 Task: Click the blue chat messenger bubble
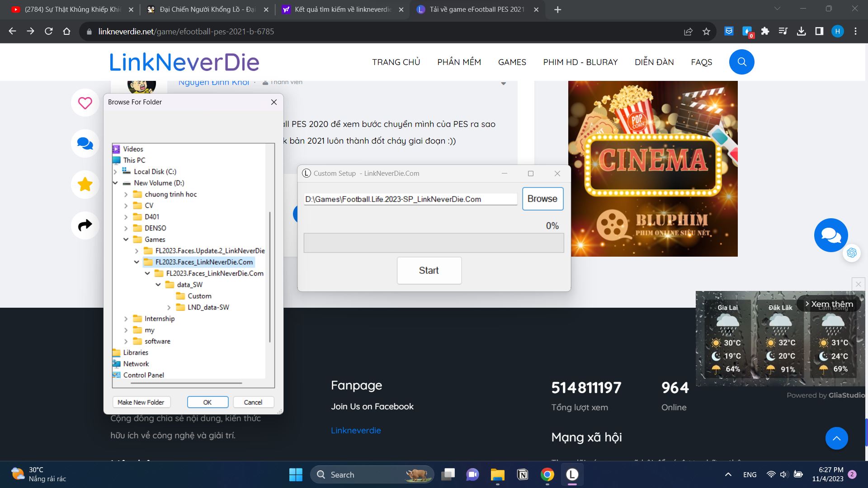tap(830, 235)
